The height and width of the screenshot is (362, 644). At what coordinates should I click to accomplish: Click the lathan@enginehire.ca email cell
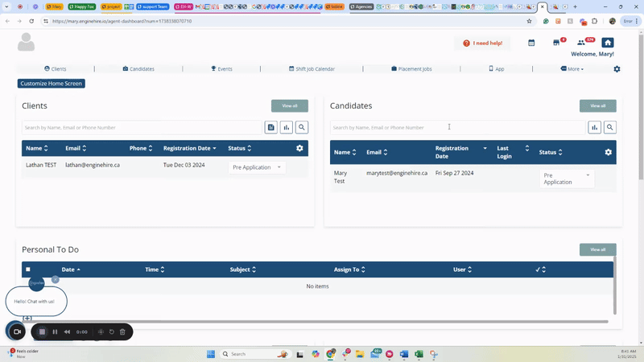(x=93, y=165)
